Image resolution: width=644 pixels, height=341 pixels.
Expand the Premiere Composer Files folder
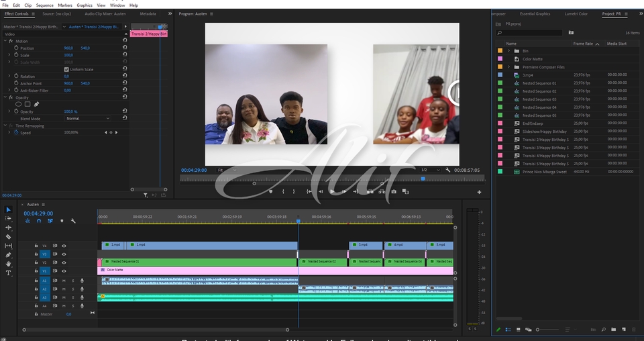pyautogui.click(x=509, y=67)
